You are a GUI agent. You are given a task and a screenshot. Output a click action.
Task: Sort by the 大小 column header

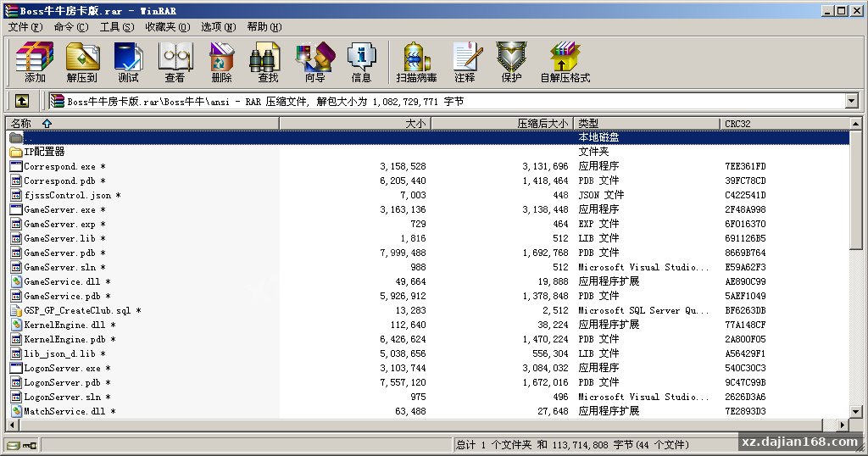click(x=355, y=124)
